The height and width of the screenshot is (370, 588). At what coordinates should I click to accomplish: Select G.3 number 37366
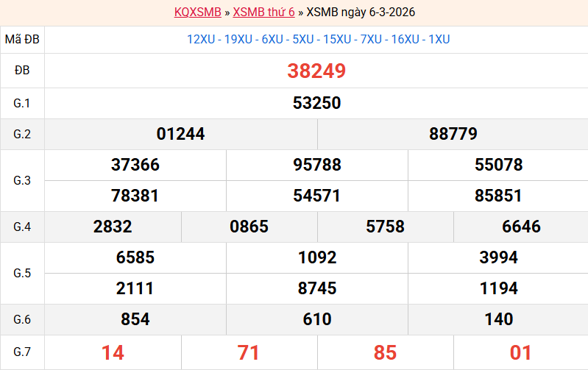[x=135, y=165]
